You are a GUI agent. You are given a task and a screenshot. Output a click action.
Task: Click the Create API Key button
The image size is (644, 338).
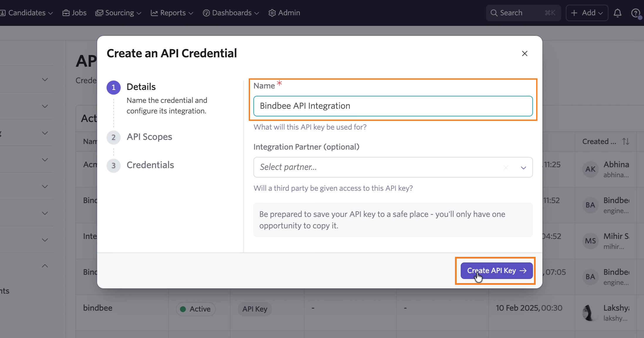coord(497,271)
